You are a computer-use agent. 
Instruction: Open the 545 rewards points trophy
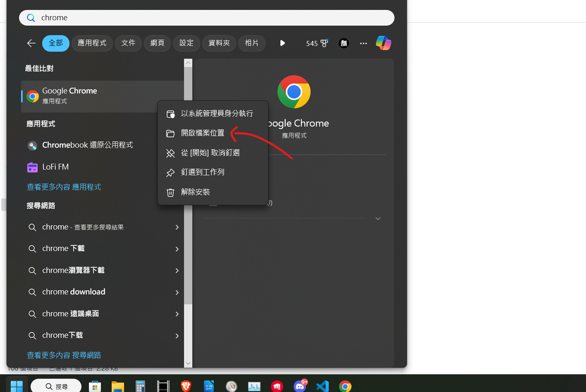(x=317, y=43)
